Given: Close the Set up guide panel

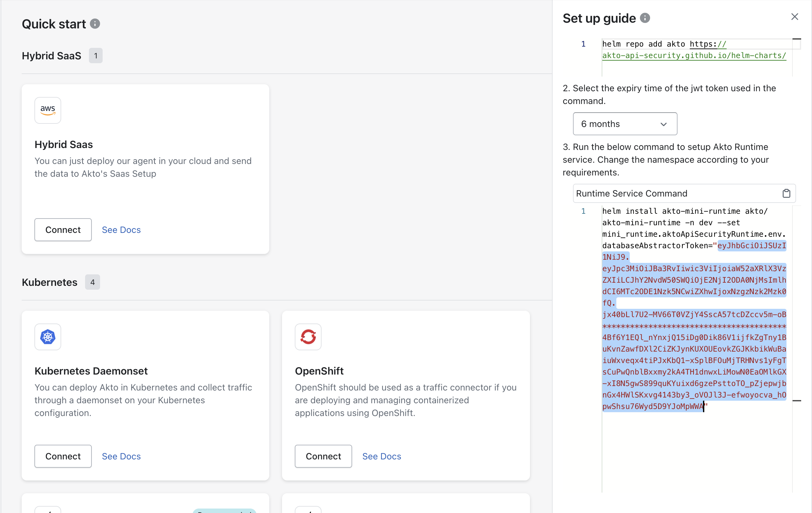Looking at the screenshot, I should pos(794,17).
